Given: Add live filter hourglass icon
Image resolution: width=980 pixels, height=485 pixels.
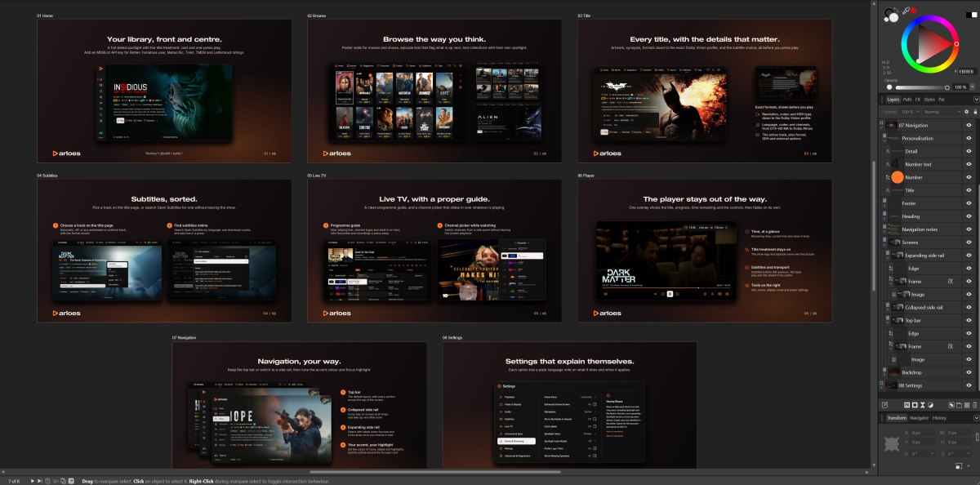Looking at the screenshot, I should (x=923, y=405).
